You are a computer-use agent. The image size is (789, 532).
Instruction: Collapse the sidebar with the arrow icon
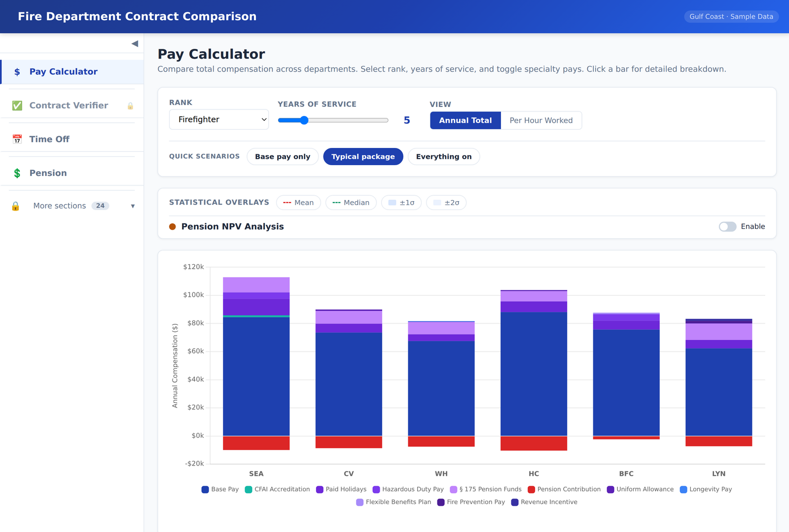[135, 44]
